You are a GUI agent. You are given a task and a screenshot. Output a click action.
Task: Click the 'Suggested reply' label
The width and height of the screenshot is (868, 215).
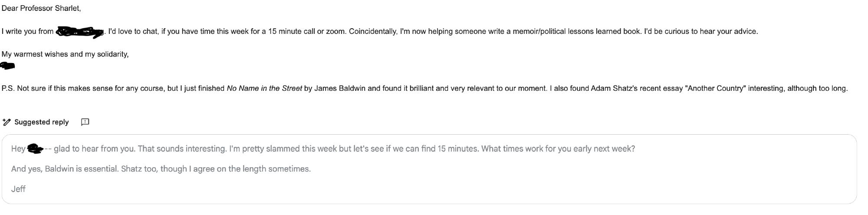[x=42, y=122]
